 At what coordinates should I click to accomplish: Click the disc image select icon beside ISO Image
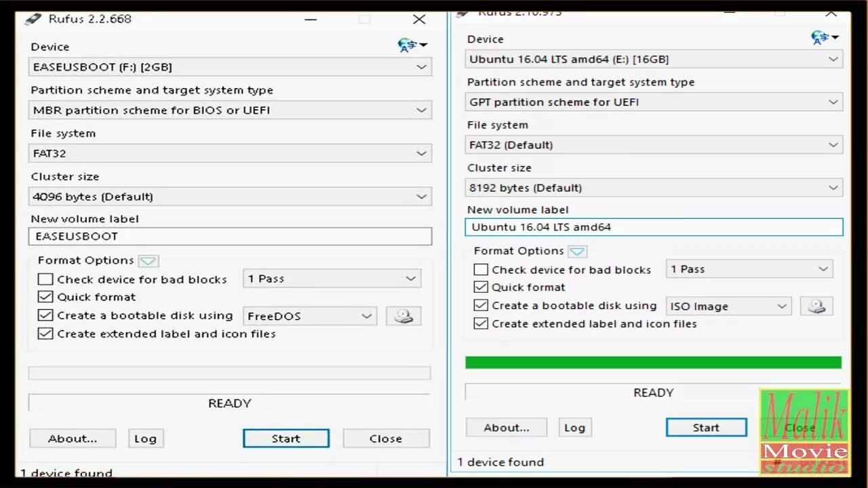pos(816,306)
